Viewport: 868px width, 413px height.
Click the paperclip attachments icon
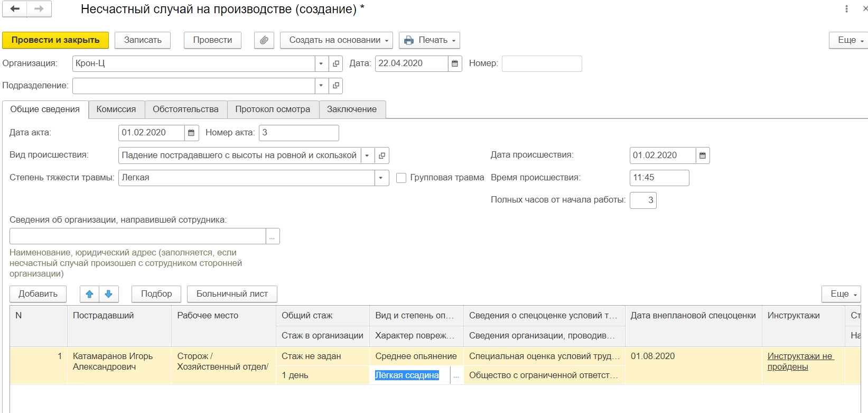tap(264, 40)
